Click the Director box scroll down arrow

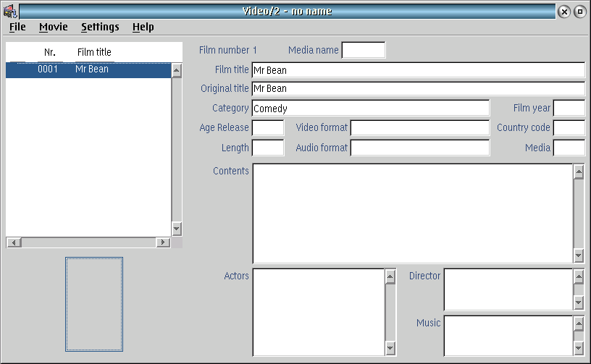579,302
